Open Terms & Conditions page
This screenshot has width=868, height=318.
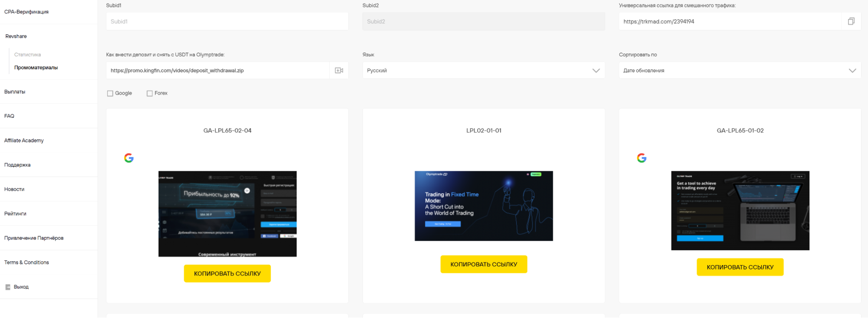(x=26, y=262)
